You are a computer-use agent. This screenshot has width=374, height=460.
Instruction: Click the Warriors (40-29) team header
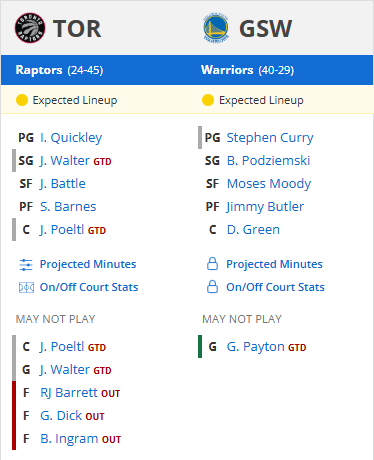point(247,70)
